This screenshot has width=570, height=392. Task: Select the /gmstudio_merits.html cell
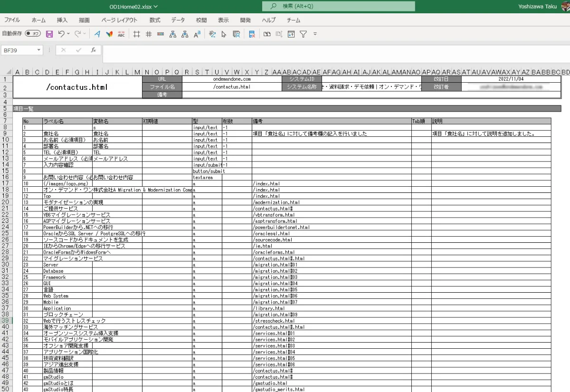coord(332,389)
